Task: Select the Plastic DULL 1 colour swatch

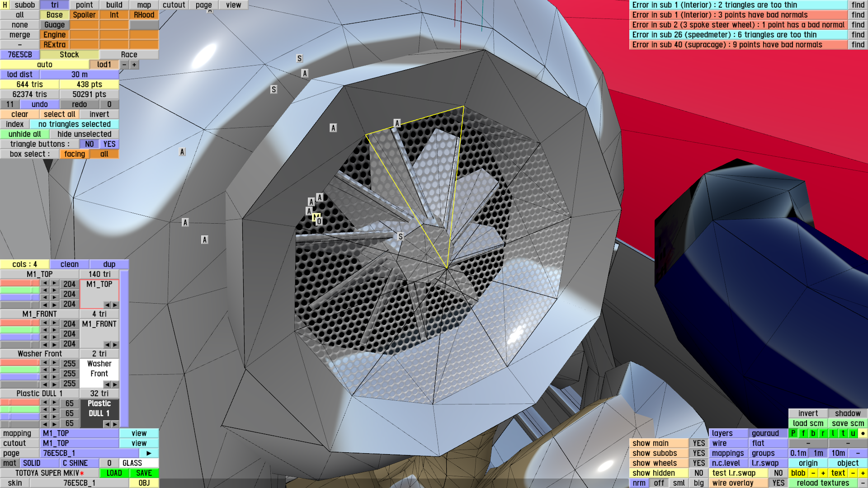Action: click(99, 408)
